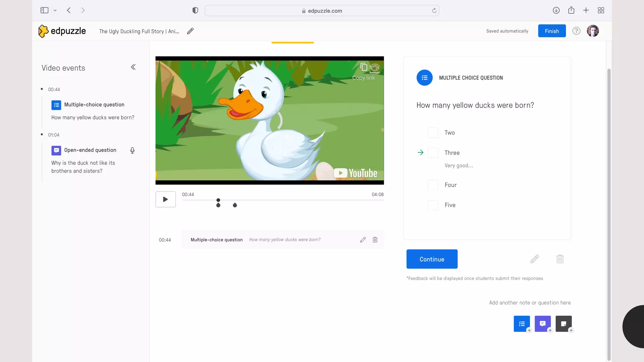
Task: Click pencil icon in the 00:44 question row
Action: (x=363, y=240)
